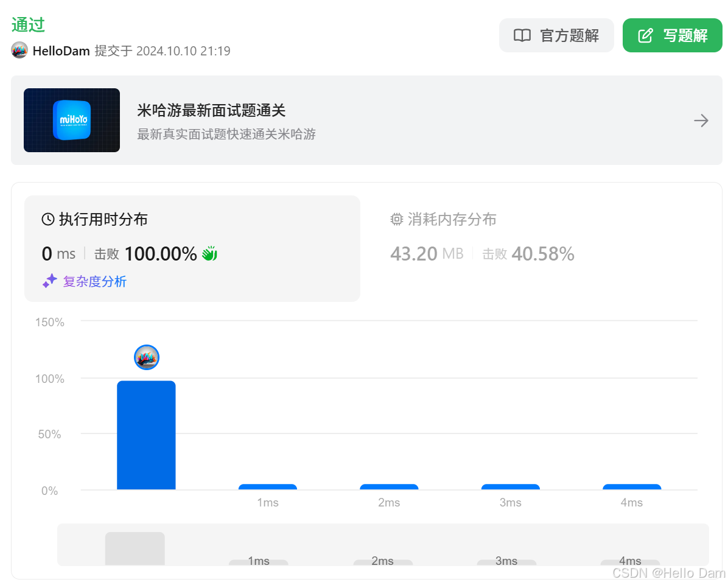
Task: Click the clock icon beside 执行用时分布
Action: [x=48, y=219]
